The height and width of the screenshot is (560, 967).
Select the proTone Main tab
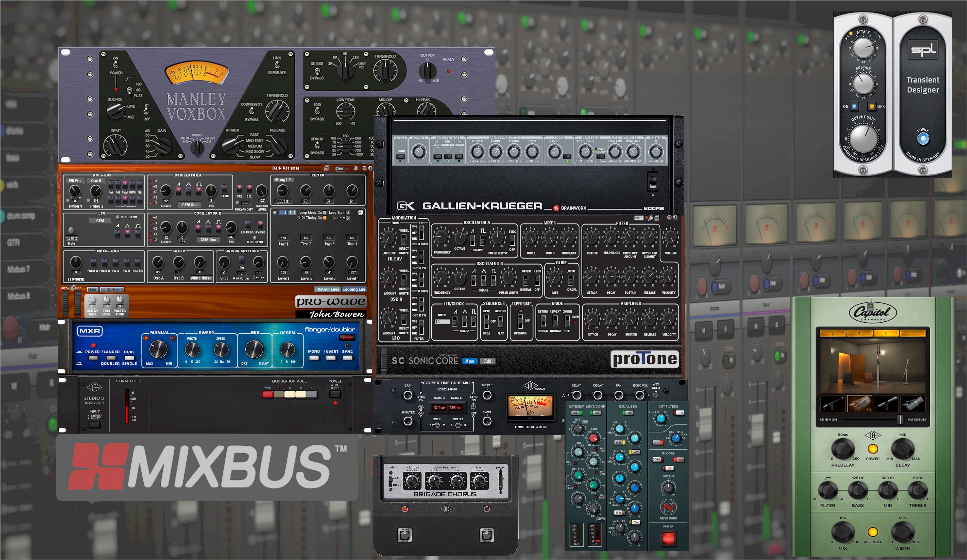pyautogui.click(x=470, y=361)
